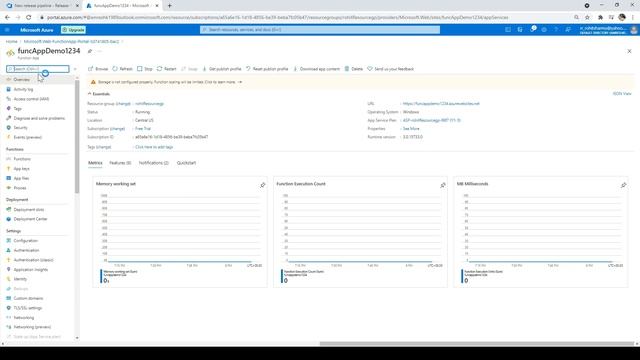The image size is (640, 360).
Task: Click Get publish profile
Action: (222, 69)
